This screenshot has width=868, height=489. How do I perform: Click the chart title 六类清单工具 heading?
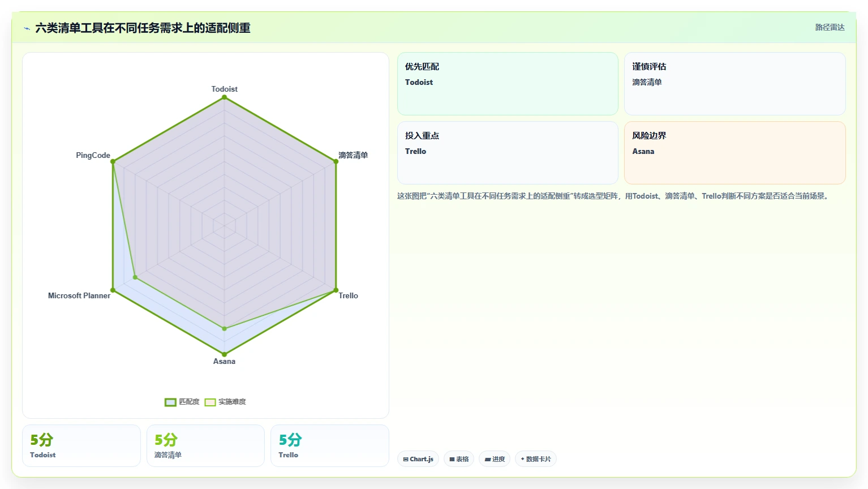click(x=143, y=28)
